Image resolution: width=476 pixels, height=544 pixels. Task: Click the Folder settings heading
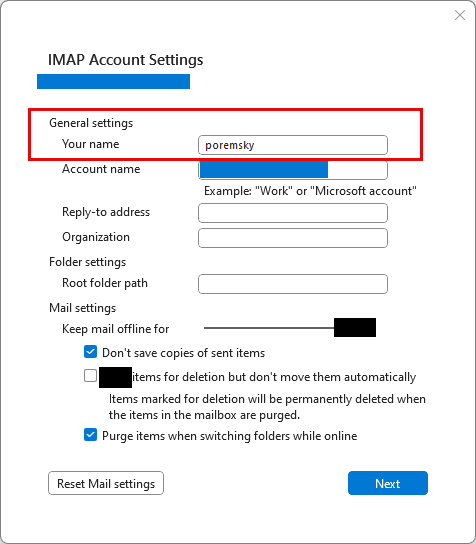click(x=87, y=262)
